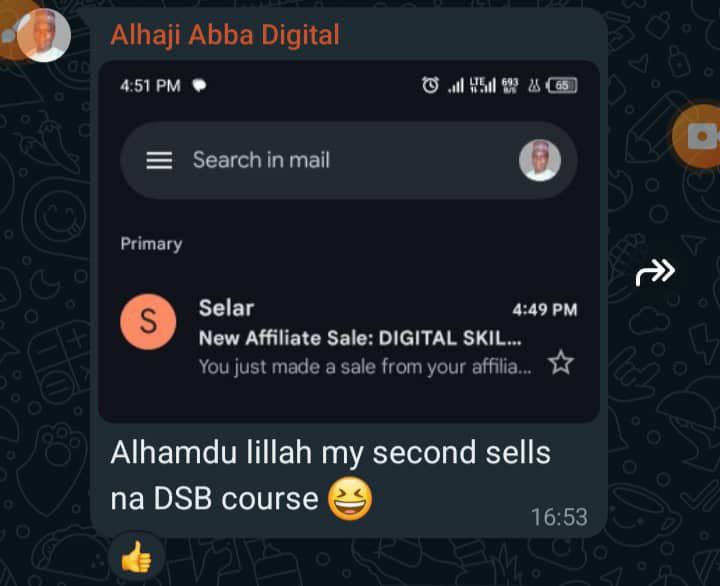
Task: Open Alhaji Abba Digital's profile photo
Action: 44,35
